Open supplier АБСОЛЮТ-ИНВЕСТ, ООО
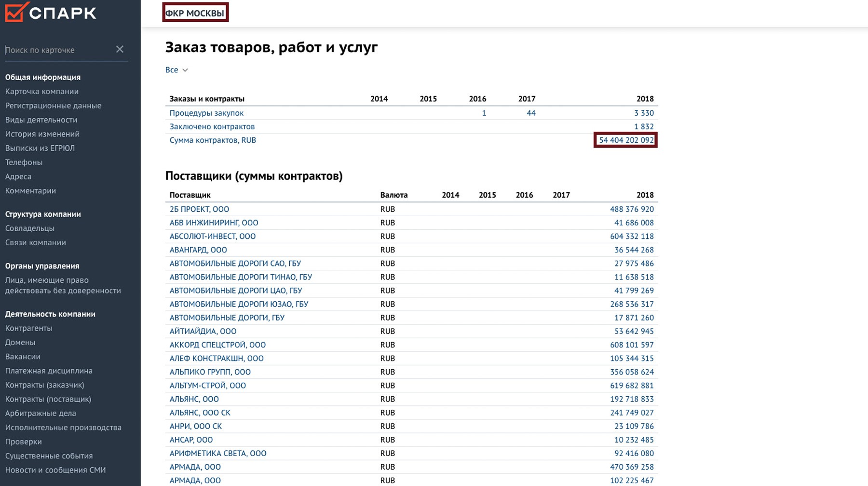Screen dimensions: 868x486 click(213, 236)
